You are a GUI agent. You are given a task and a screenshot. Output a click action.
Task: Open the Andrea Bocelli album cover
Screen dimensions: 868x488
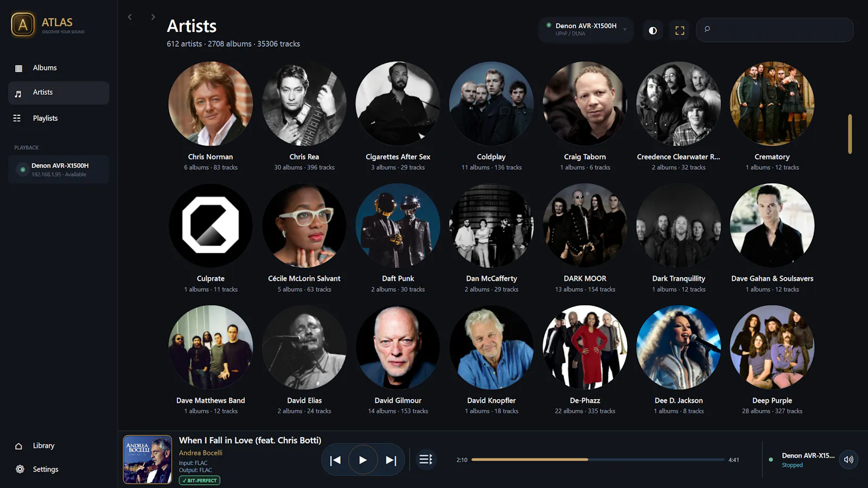148,459
